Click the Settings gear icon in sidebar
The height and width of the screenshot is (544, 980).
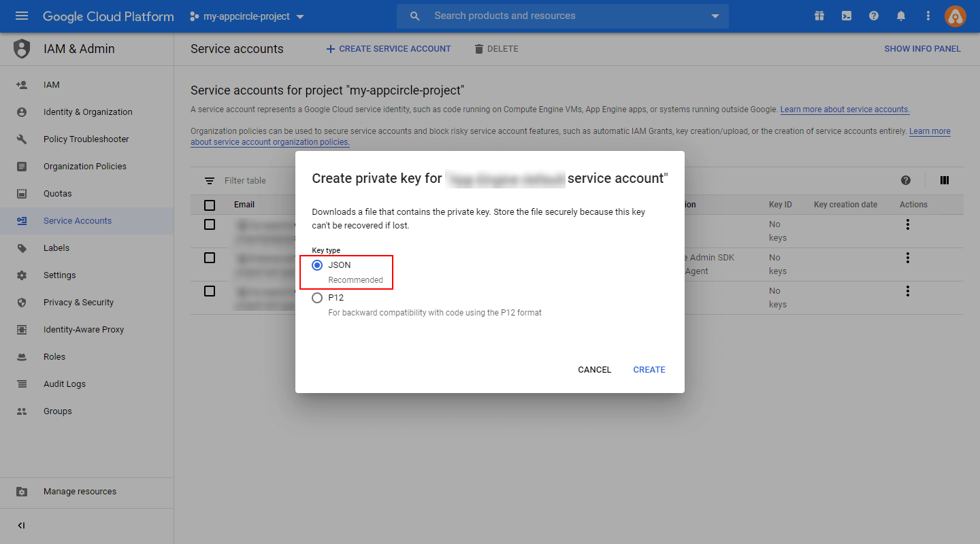[22, 275]
